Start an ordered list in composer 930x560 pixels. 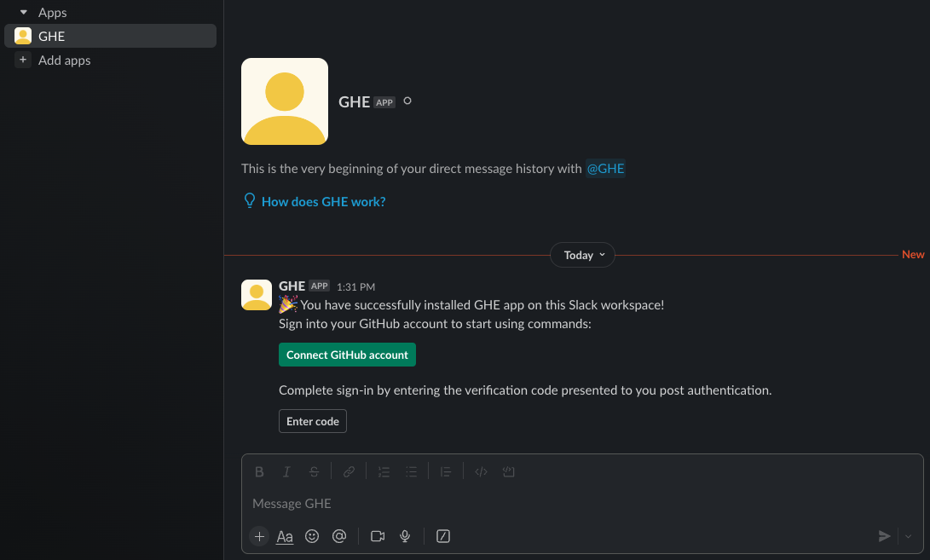click(384, 471)
